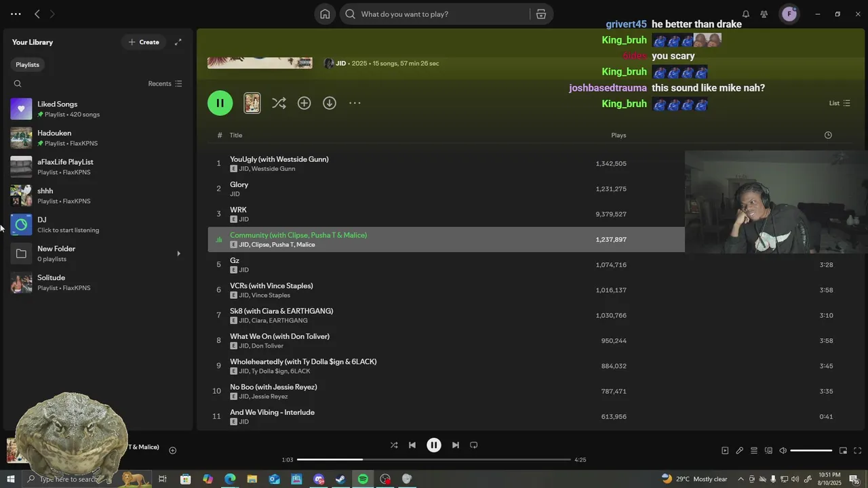Select the Playlists filter chip

(x=28, y=64)
